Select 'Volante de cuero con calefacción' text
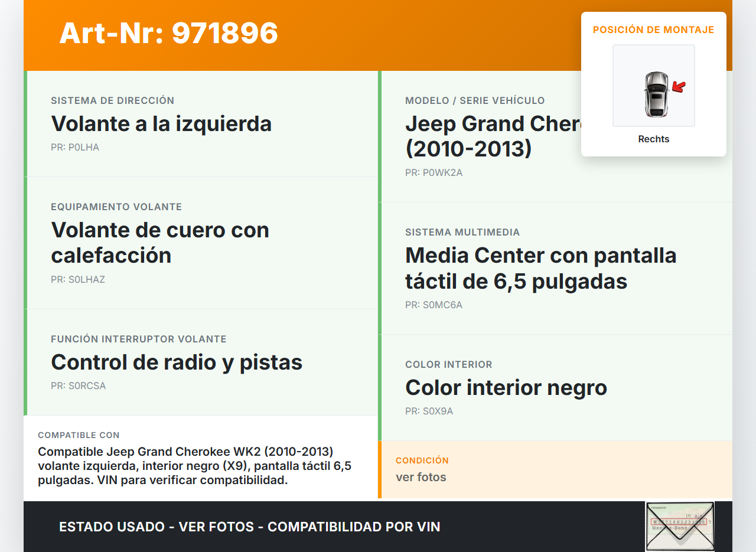The height and width of the screenshot is (552, 756). 160,243
